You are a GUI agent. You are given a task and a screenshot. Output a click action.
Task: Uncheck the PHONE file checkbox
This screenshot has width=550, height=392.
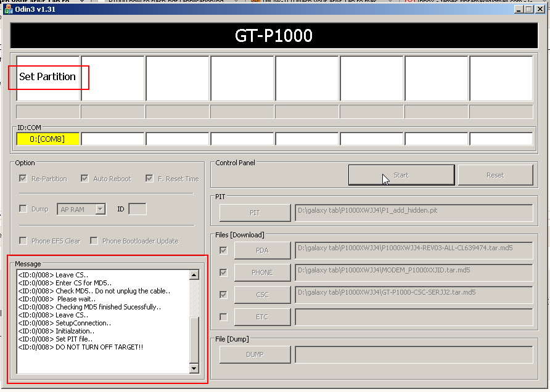tap(223, 272)
